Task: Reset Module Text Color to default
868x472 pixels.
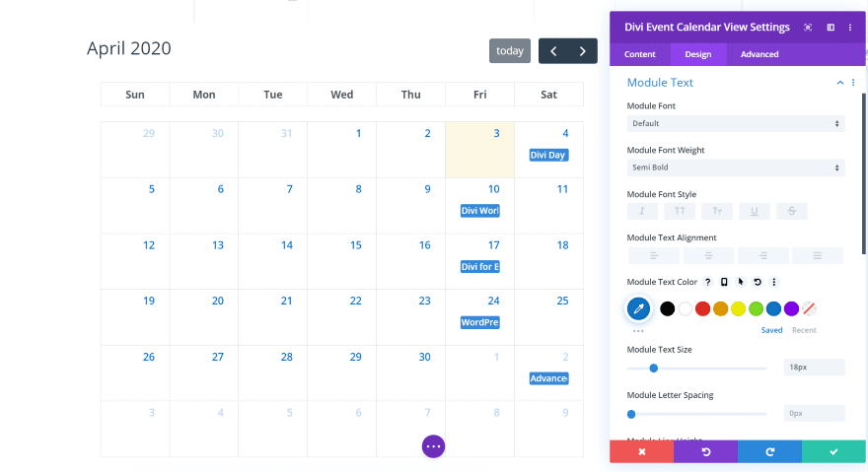Action: [x=757, y=282]
